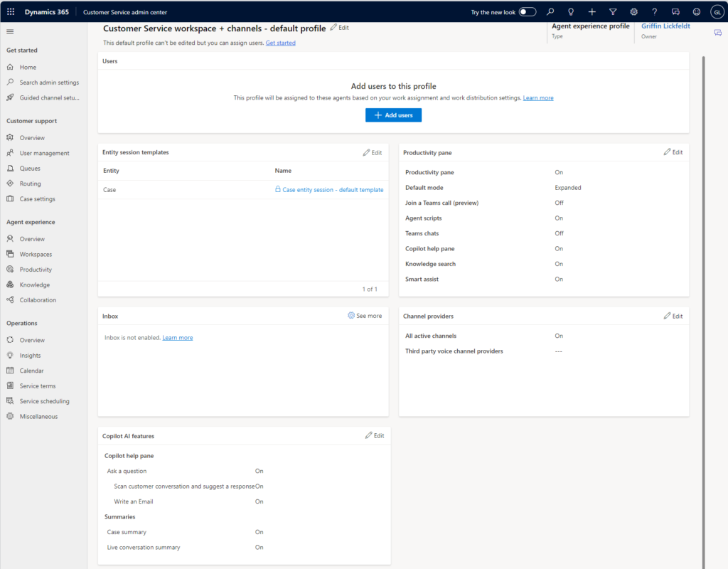Screen dimensions: 728x569
Task: Toggle the Try the new look switch
Action: (527, 12)
